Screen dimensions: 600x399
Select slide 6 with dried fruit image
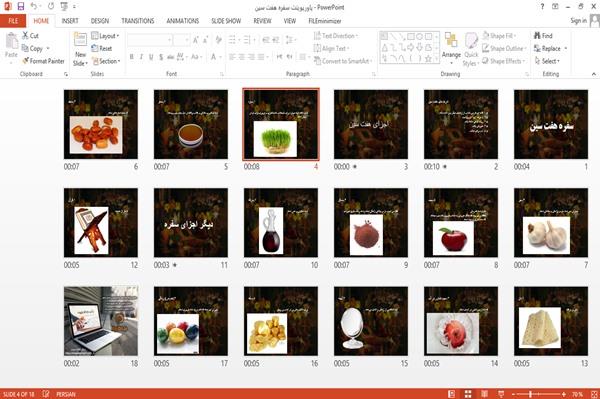[101, 124]
